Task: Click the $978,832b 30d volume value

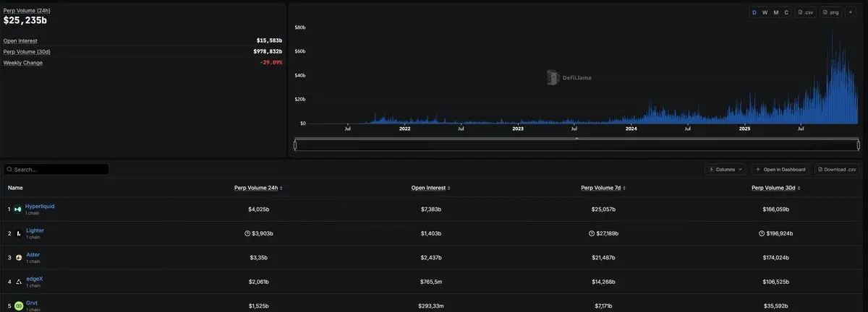Action: tap(268, 52)
